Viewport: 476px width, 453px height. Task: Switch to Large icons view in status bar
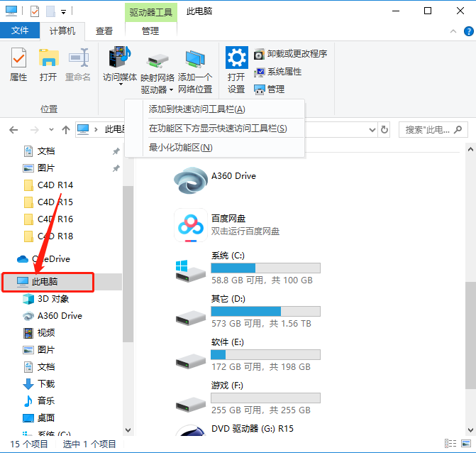click(x=466, y=444)
